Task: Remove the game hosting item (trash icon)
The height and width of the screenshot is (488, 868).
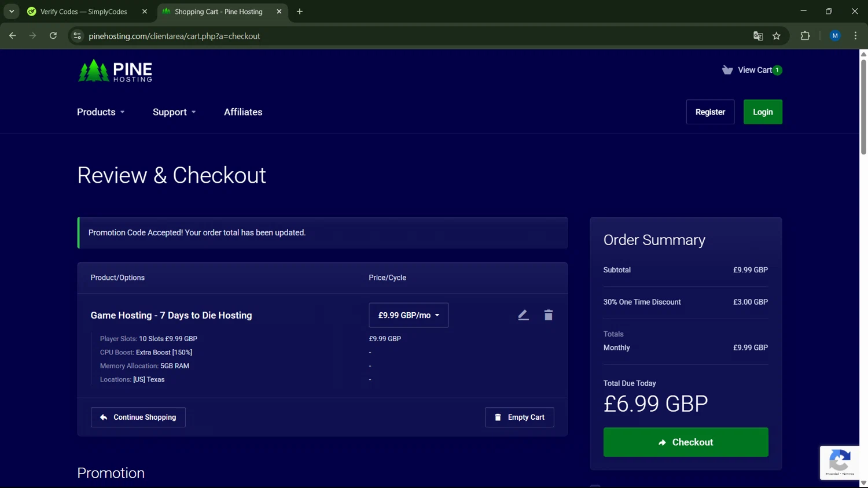Action: coord(549,315)
